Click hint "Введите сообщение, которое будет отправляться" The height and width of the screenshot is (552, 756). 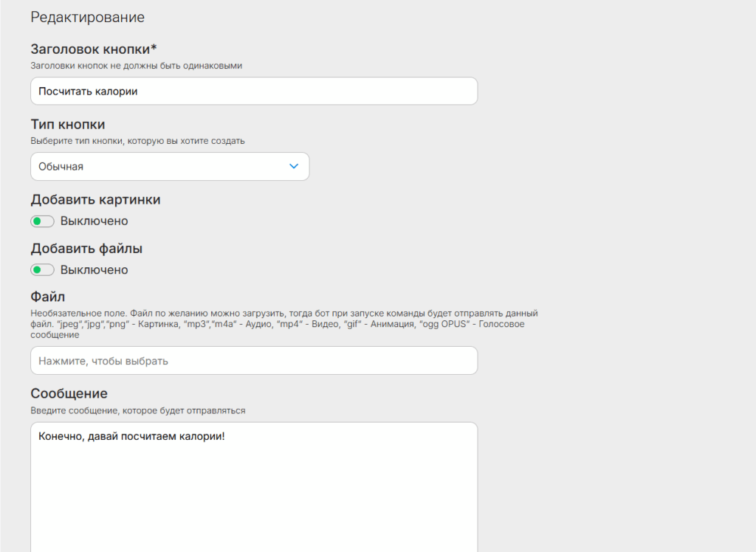137,410
